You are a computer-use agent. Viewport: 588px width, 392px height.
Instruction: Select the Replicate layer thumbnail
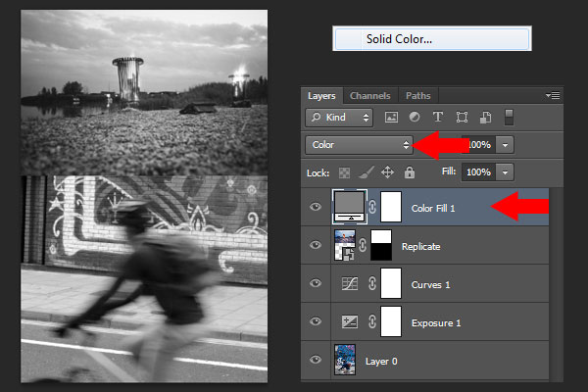(x=345, y=245)
